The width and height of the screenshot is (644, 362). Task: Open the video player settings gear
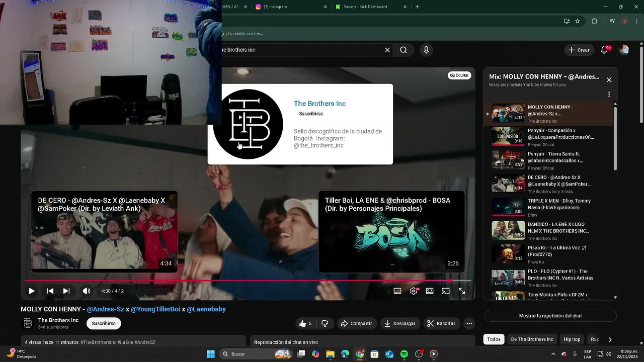(414, 291)
